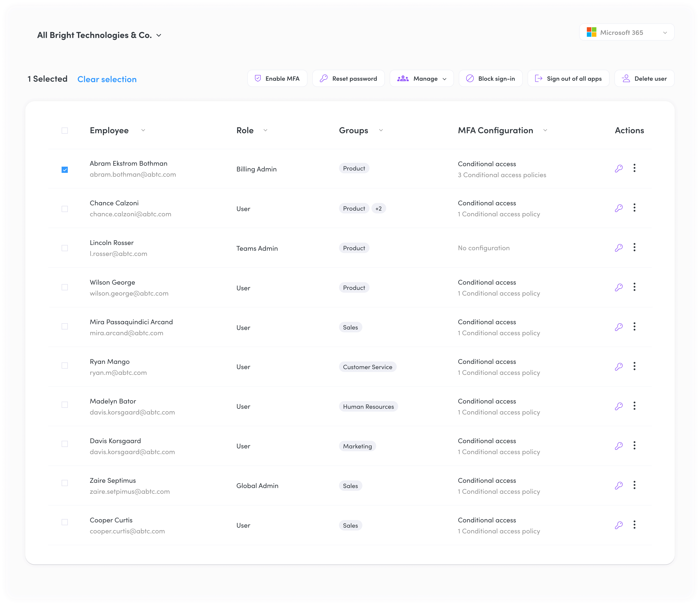This screenshot has width=700, height=605.
Task: Tick the checkbox for Lincoln Rosser
Action: click(x=65, y=248)
